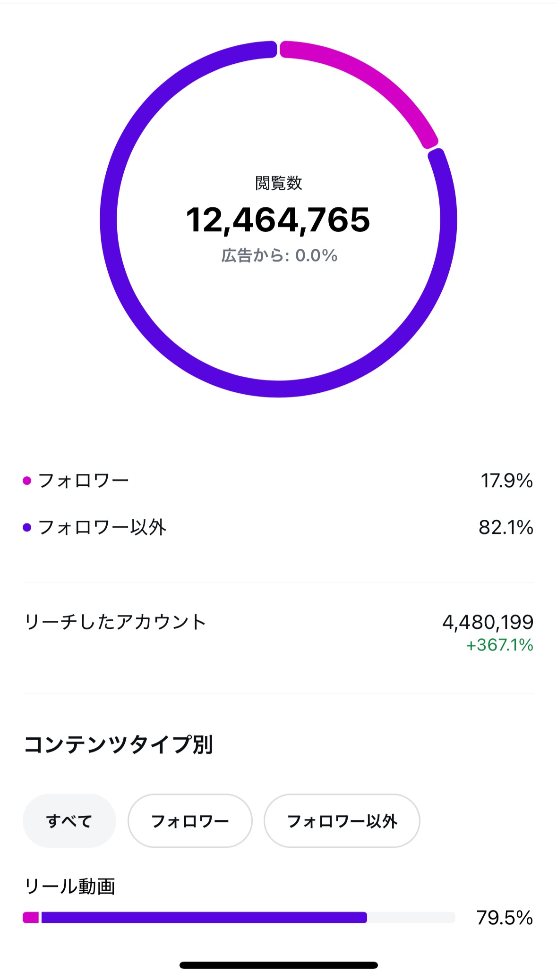Viewport: 557px width, 980px height.
Task: Tap the コンテンツタイプ別 section heading
Action: pyautogui.click(x=119, y=744)
